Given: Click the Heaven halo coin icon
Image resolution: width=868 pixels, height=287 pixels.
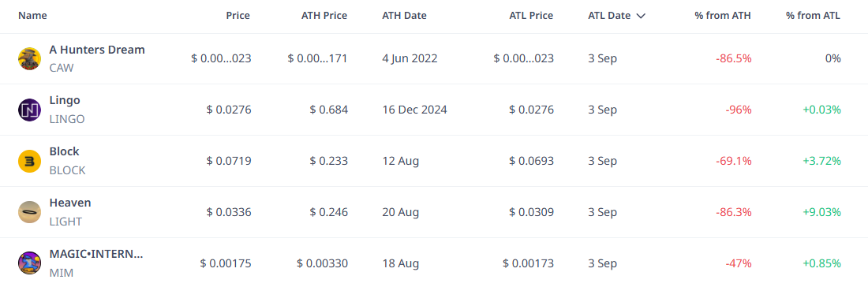Looking at the screenshot, I should (x=29, y=212).
